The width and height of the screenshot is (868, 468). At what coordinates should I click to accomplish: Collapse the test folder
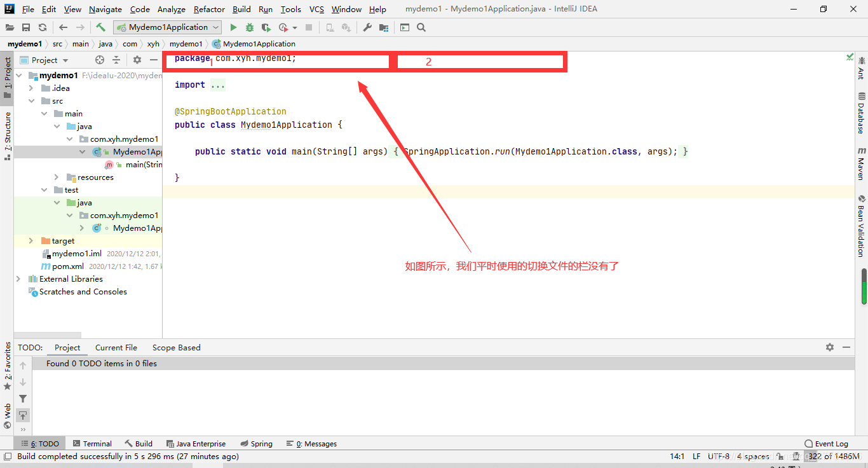click(44, 190)
